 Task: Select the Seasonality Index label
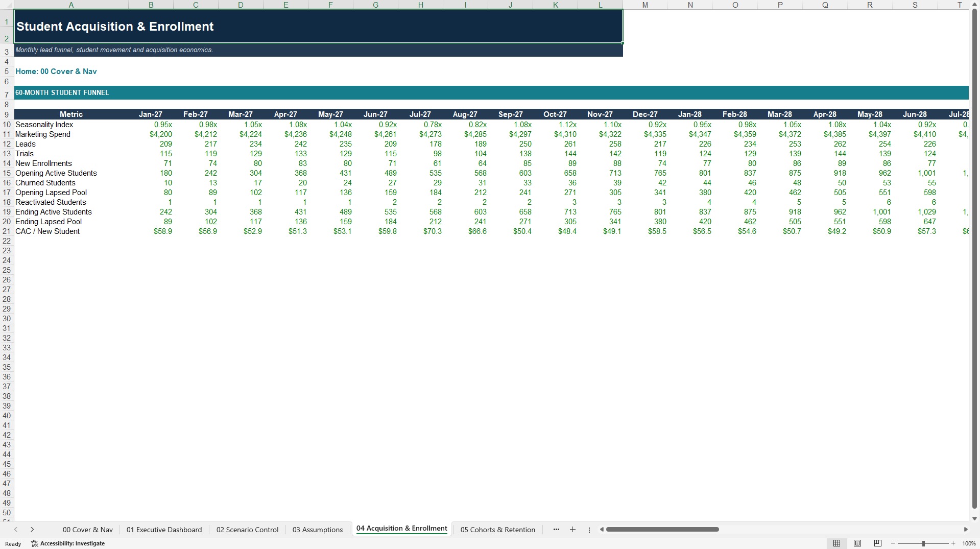pos(44,125)
